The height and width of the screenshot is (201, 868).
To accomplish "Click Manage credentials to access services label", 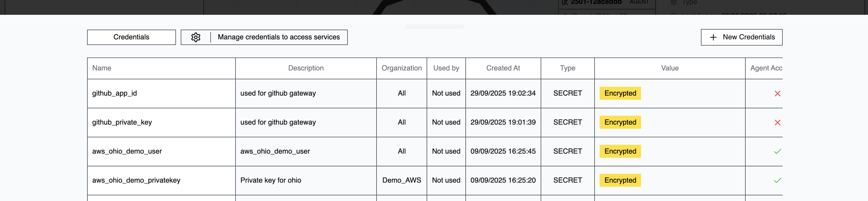I will click(x=279, y=37).
